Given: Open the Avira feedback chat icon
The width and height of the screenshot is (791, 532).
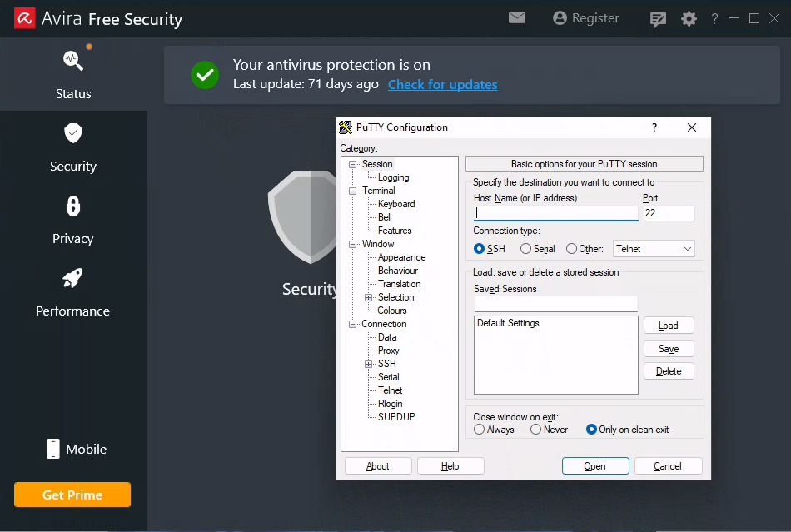Looking at the screenshot, I should [x=658, y=20].
